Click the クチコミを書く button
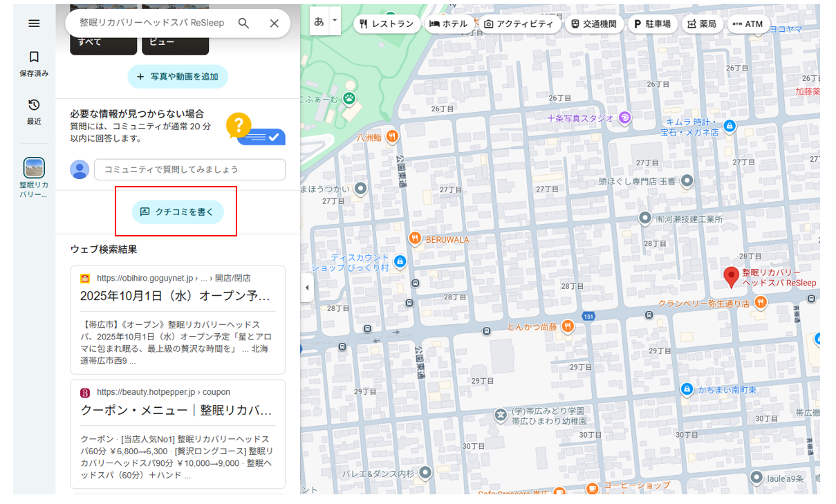Viewport: 836px width, 504px height. click(x=177, y=212)
